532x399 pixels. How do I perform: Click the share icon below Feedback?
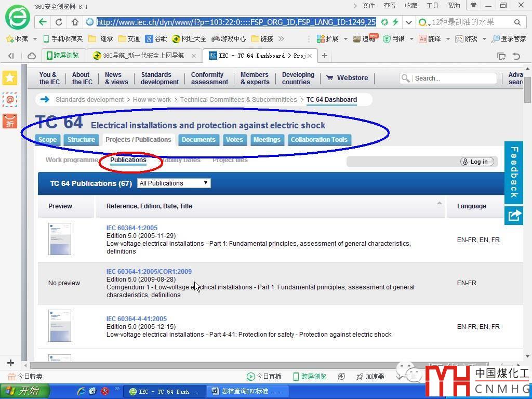coord(514,215)
